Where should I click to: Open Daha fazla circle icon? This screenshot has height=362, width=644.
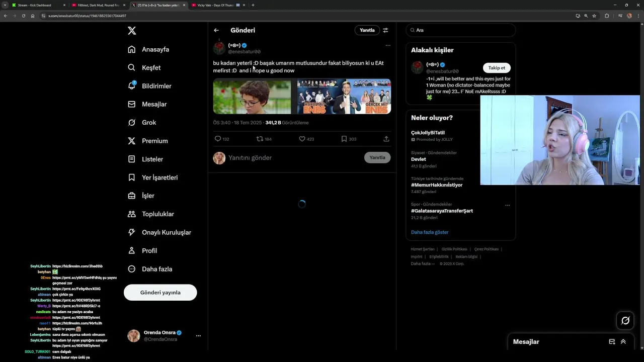click(x=132, y=269)
